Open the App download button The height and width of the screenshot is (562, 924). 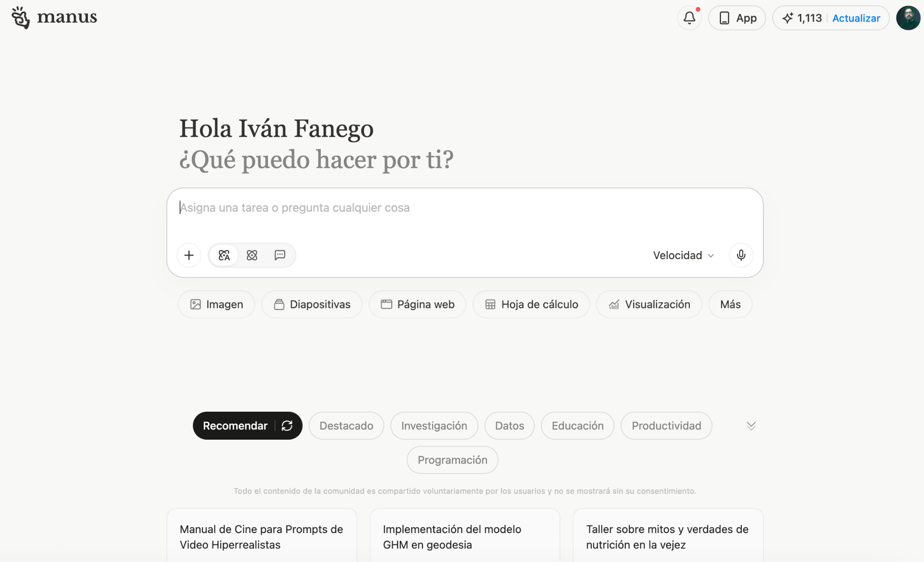[737, 18]
